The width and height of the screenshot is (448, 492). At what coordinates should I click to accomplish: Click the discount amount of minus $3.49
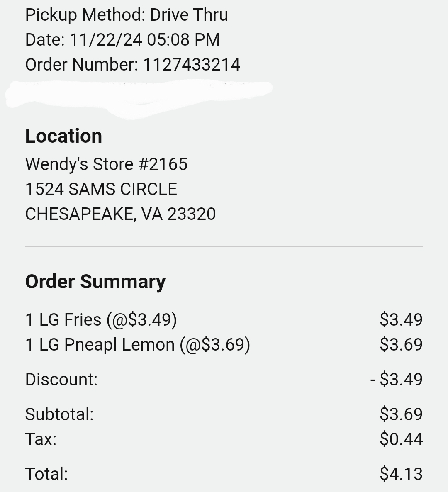397,380
